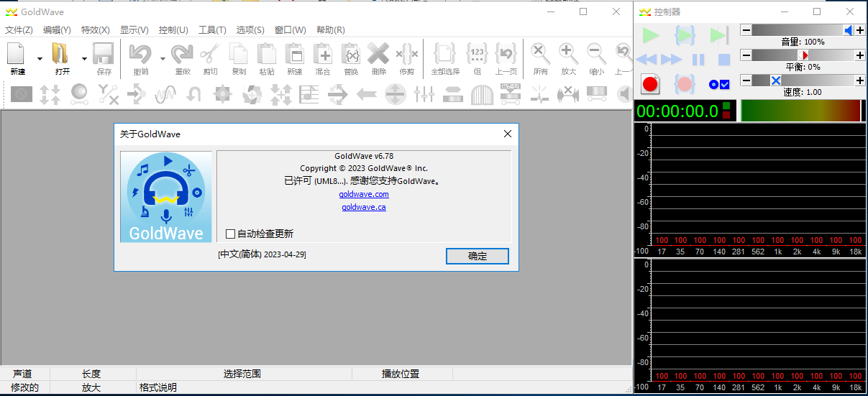Click the sine wave effect icon
This screenshot has width=868, height=396.
(x=165, y=94)
